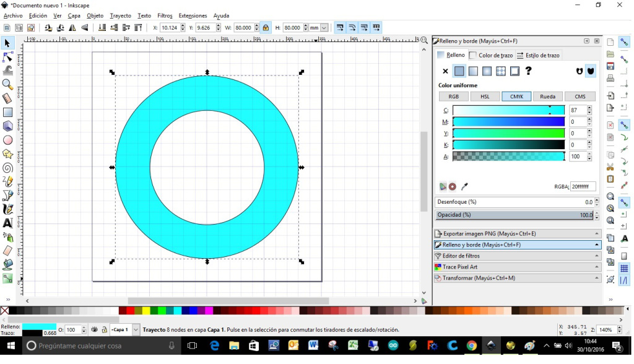Image resolution: width=634 pixels, height=364 pixels.
Task: Switch to the Estilo de trazo tab
Action: 538,55
